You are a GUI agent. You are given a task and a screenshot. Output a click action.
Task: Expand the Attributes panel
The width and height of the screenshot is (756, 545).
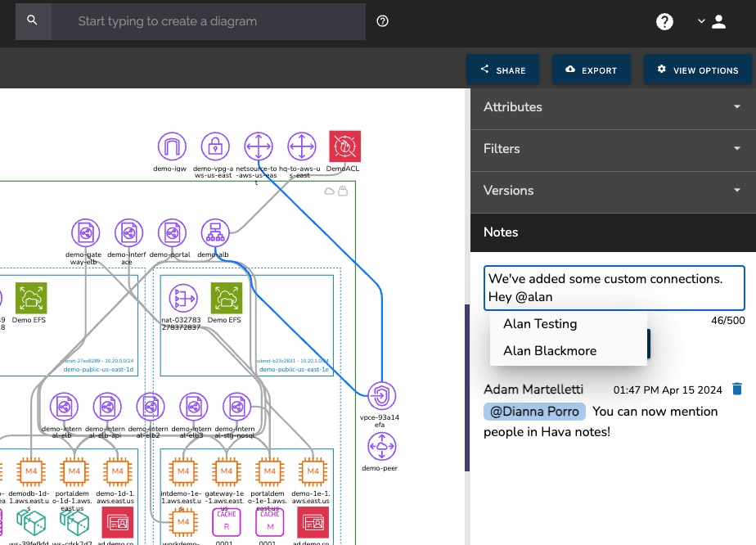point(613,107)
